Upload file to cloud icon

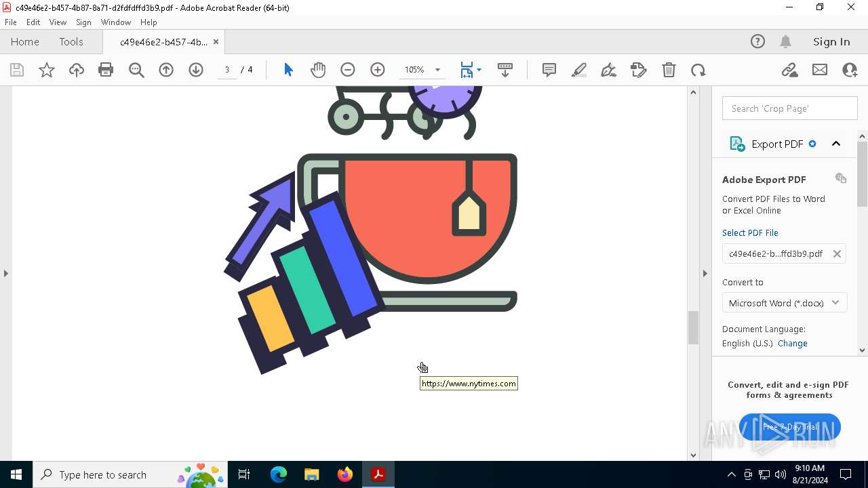pyautogui.click(x=77, y=70)
